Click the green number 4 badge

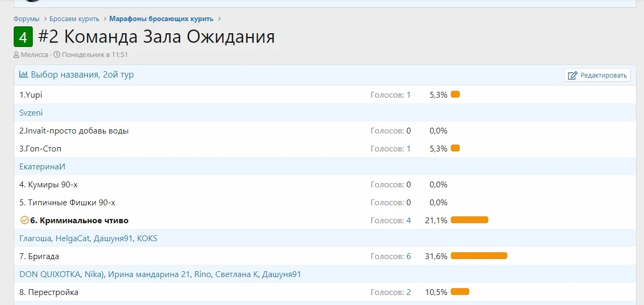(23, 37)
